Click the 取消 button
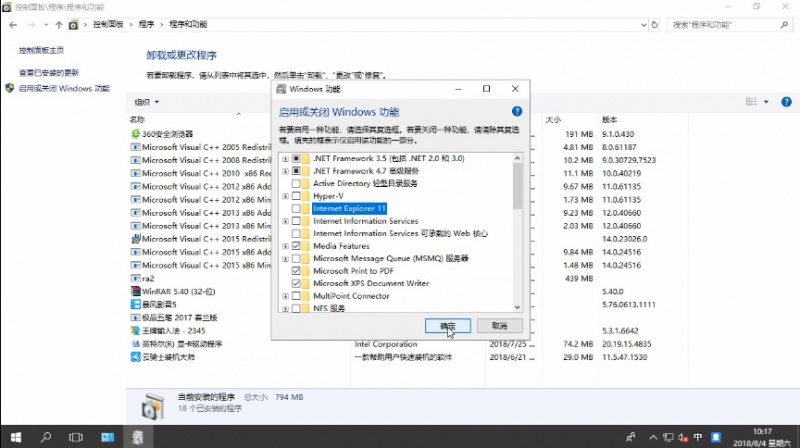 [x=499, y=326]
